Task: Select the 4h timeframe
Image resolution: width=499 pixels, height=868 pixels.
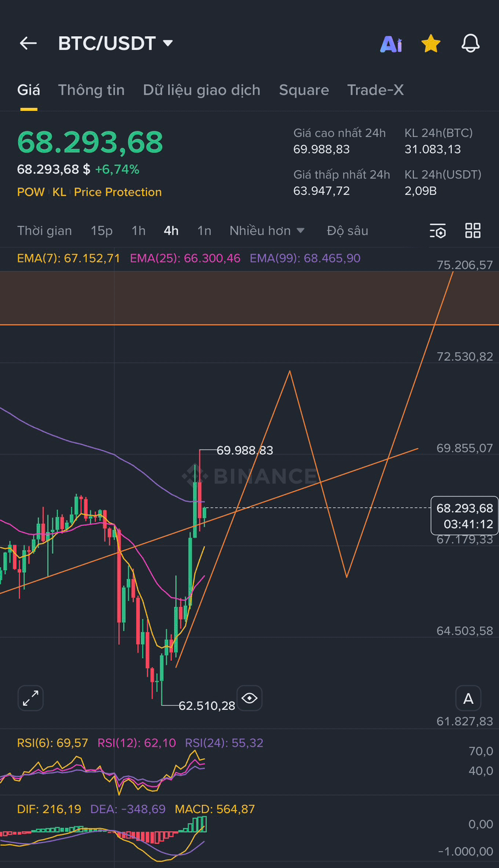Action: (x=171, y=230)
